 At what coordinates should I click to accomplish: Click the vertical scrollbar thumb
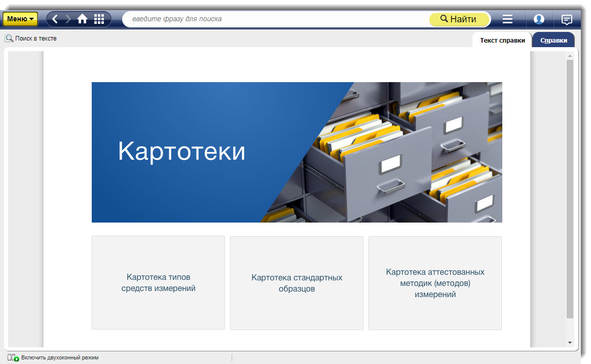click(570, 189)
